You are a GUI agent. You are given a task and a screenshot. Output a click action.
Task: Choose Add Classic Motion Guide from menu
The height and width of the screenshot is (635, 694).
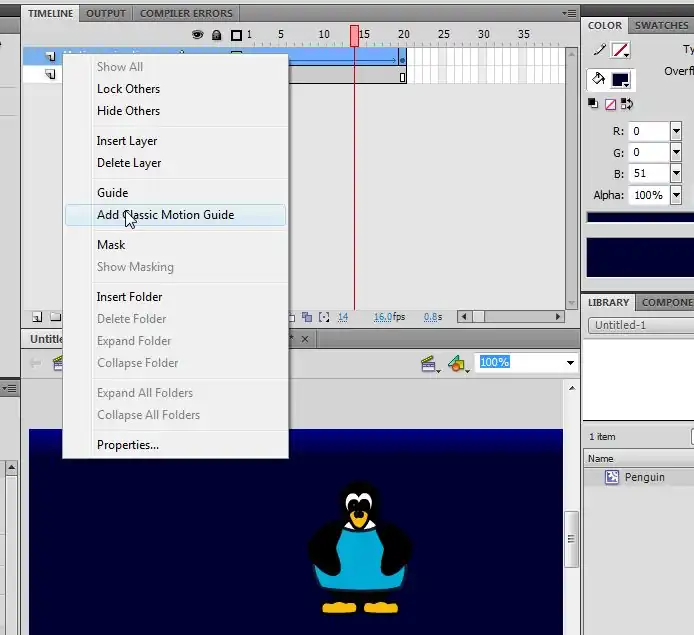(165, 215)
